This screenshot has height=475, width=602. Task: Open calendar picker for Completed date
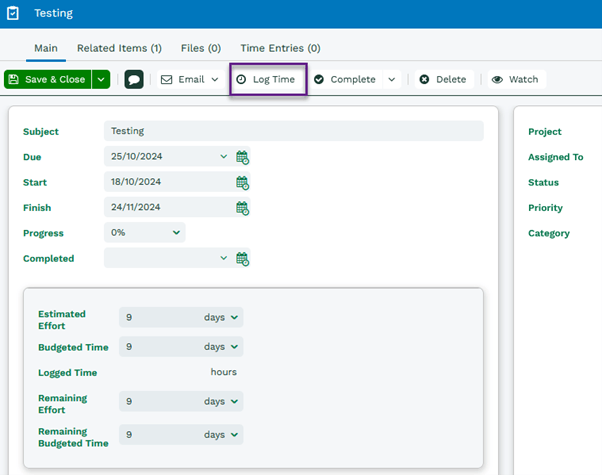click(x=242, y=259)
